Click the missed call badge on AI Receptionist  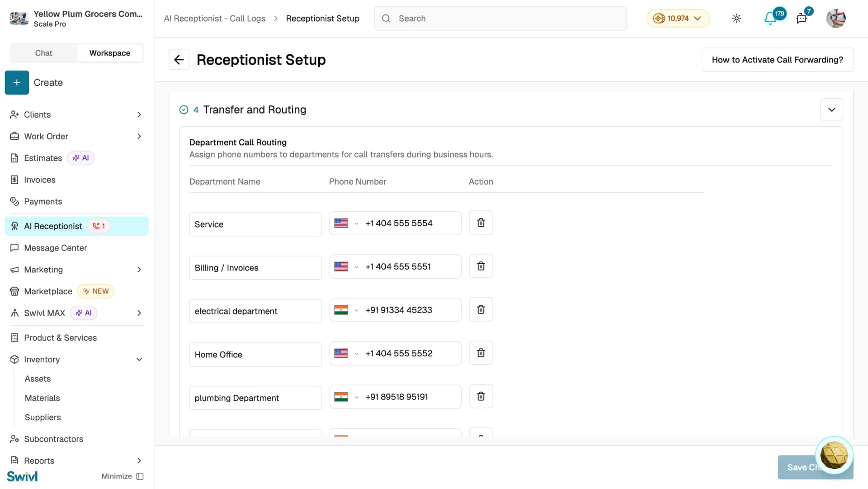click(99, 226)
